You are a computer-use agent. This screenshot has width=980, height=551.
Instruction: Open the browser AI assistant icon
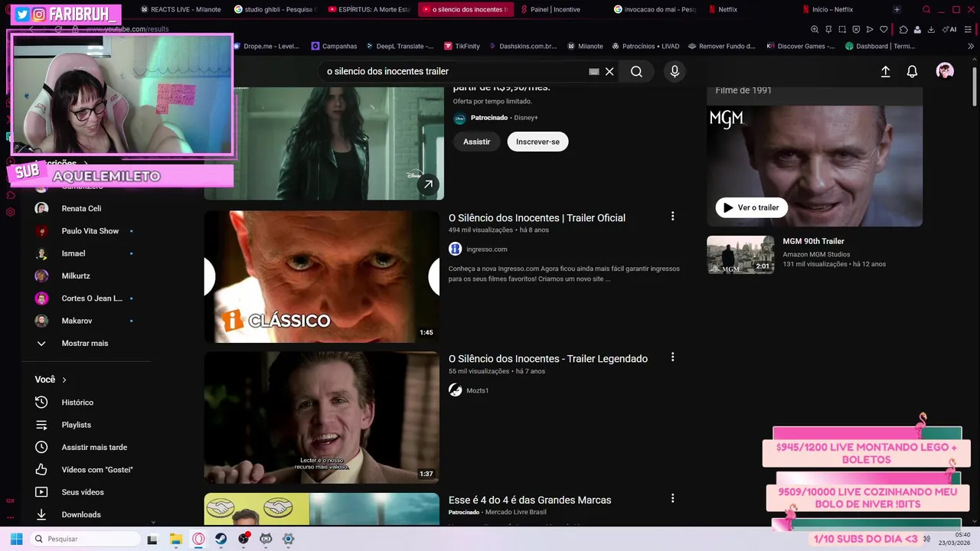(x=949, y=29)
